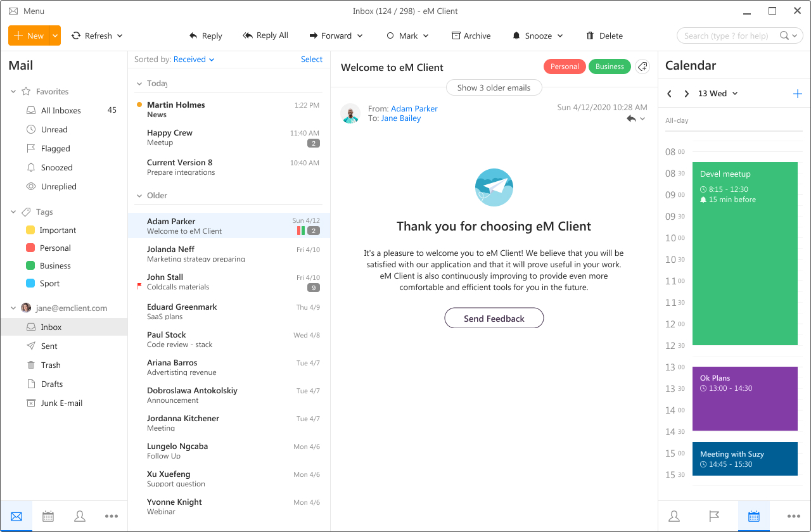Image resolution: width=811 pixels, height=532 pixels.
Task: Click the reply arrow icon in the message header
Action: pyautogui.click(x=631, y=118)
